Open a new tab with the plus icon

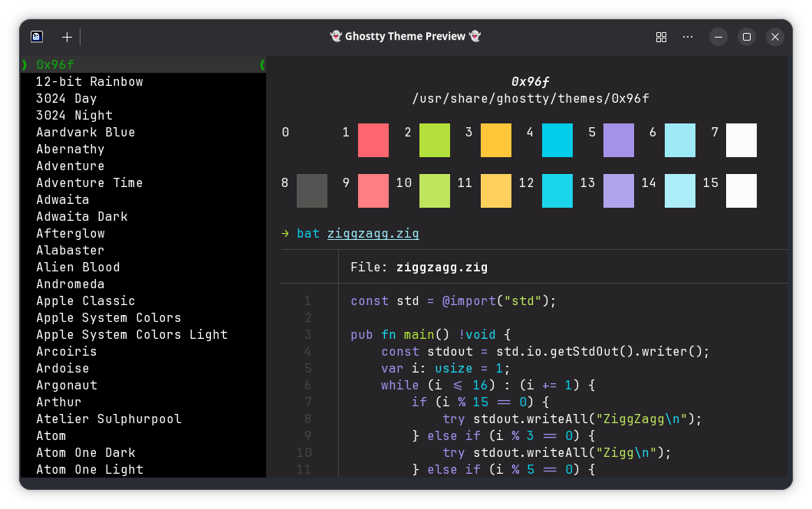pyautogui.click(x=66, y=36)
